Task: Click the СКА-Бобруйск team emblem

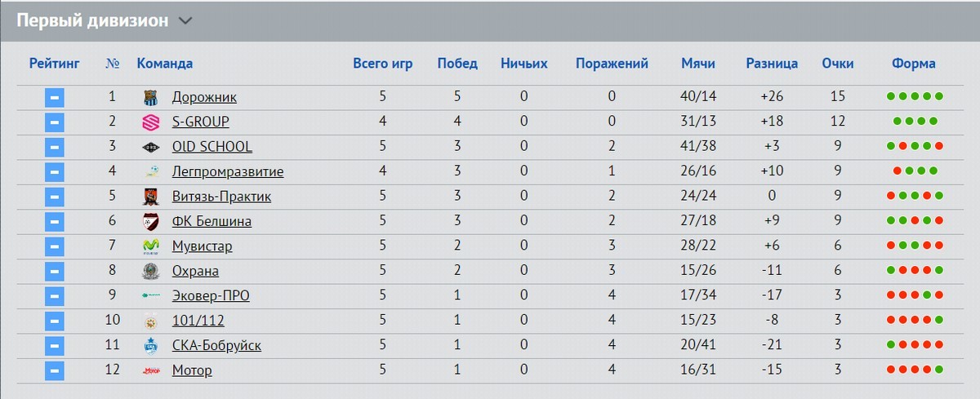Action: pos(151,346)
